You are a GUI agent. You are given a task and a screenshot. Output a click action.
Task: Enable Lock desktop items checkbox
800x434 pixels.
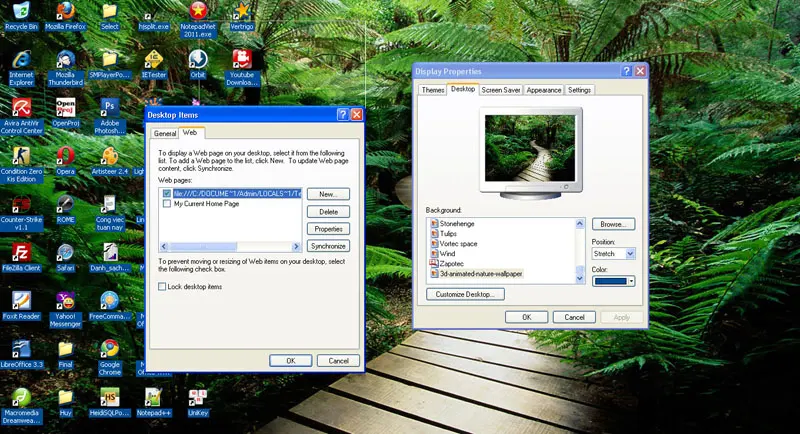[162, 287]
